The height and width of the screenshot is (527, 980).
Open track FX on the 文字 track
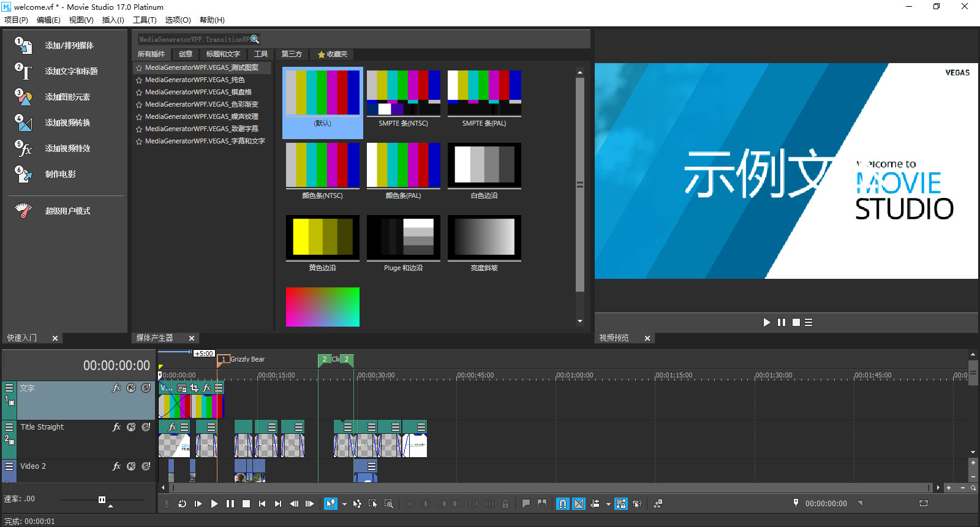click(x=116, y=388)
